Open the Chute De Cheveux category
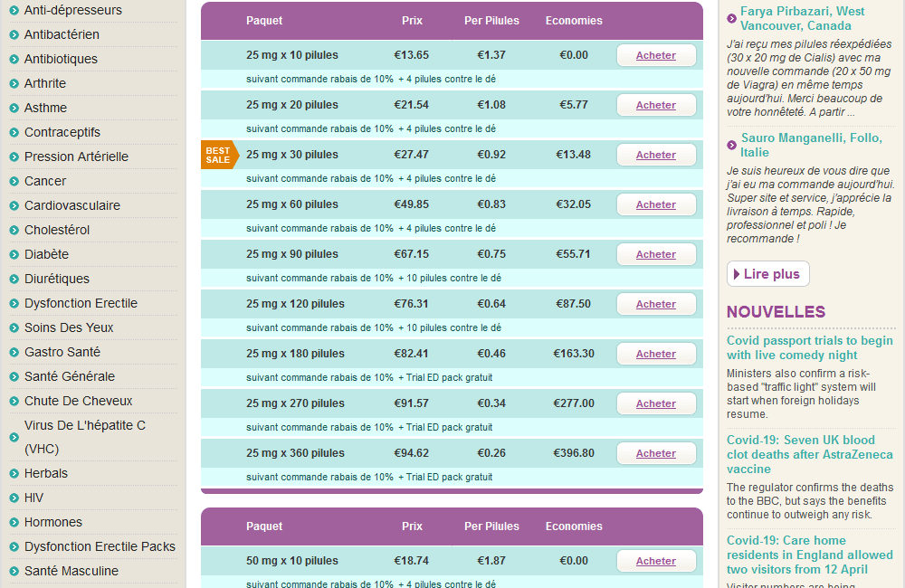Image resolution: width=905 pixels, height=588 pixels. [79, 401]
